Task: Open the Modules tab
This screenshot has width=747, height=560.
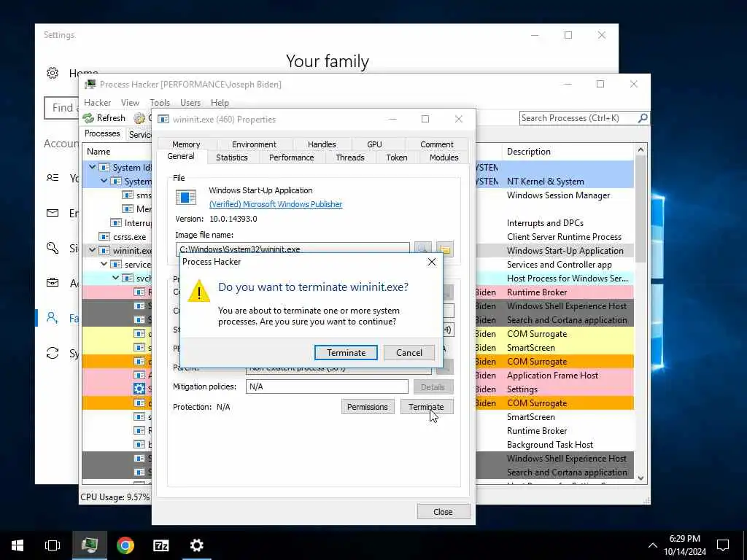Action: click(x=444, y=157)
